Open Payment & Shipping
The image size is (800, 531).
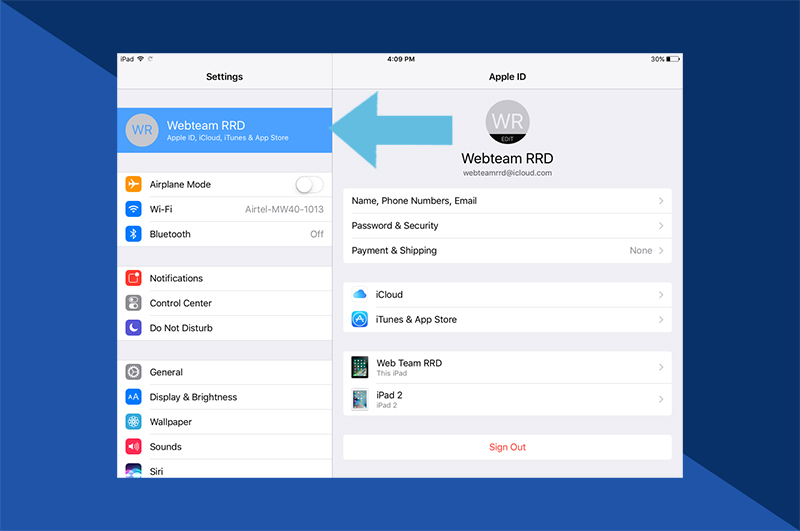507,250
